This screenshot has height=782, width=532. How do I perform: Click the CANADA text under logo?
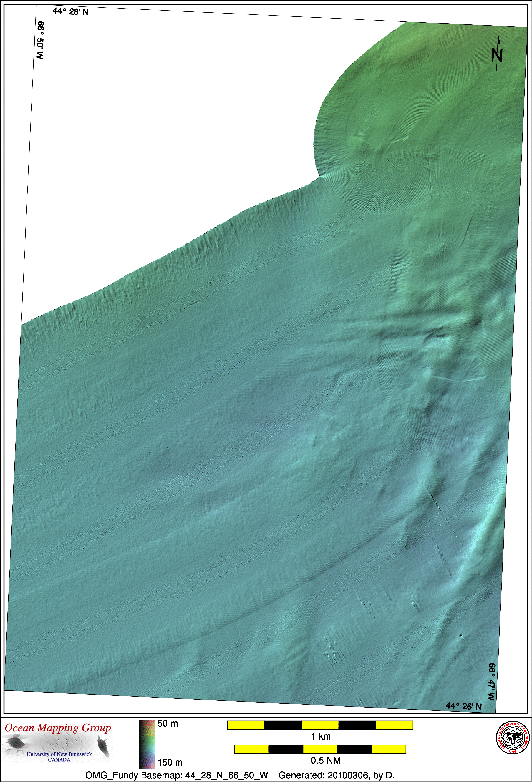click(x=59, y=759)
